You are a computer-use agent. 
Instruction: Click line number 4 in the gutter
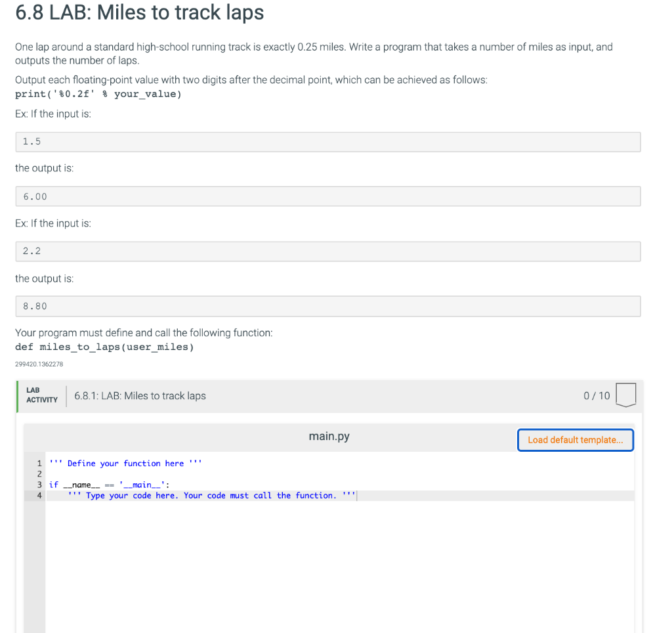pos(38,496)
